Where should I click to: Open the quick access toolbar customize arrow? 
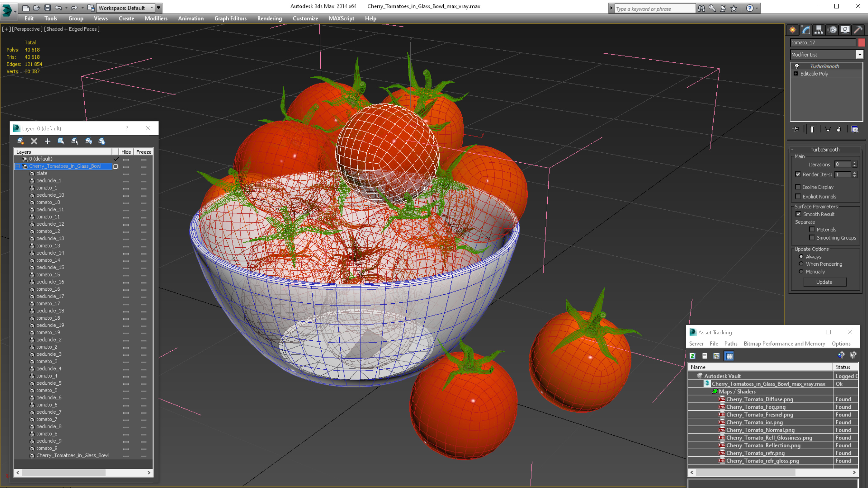159,8
